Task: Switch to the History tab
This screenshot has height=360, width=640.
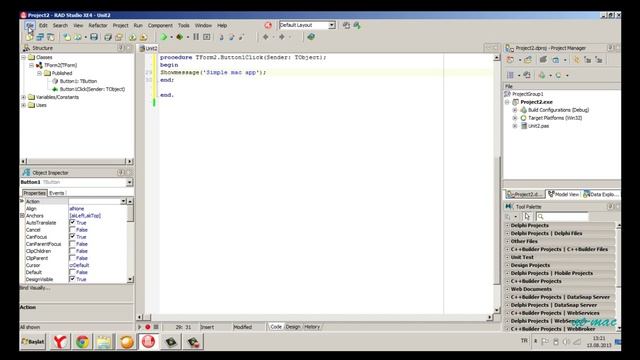Action: coord(312,327)
